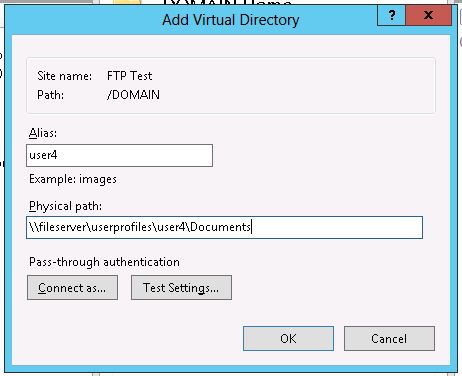
Task: Click the 'Pass-through authentication' label
Action: click(104, 262)
